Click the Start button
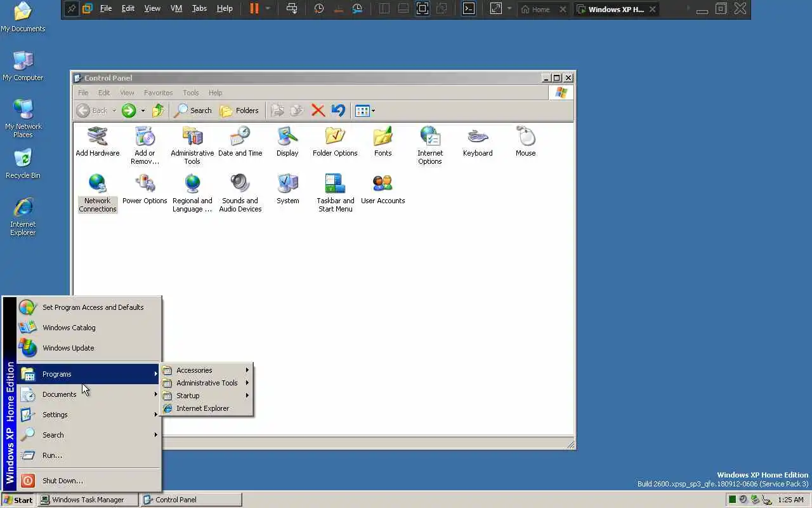Viewport: 812px width, 508px height. point(18,500)
